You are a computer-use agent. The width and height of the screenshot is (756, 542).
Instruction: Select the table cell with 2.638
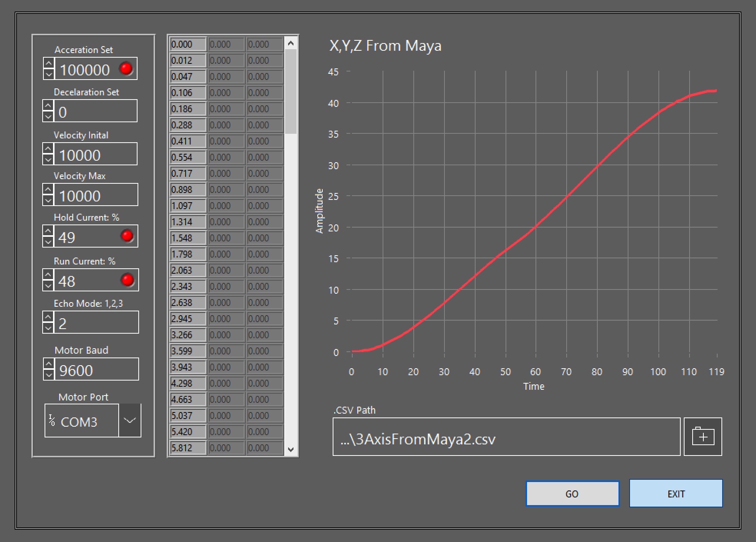tap(188, 303)
